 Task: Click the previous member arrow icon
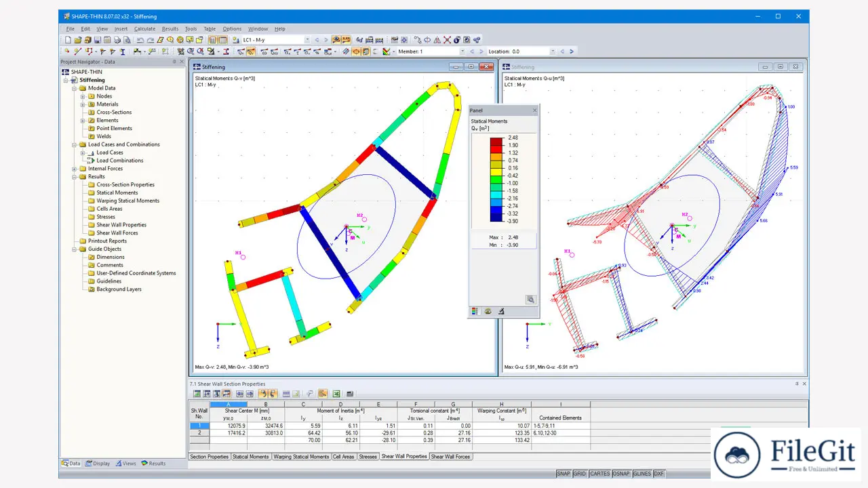(x=472, y=52)
